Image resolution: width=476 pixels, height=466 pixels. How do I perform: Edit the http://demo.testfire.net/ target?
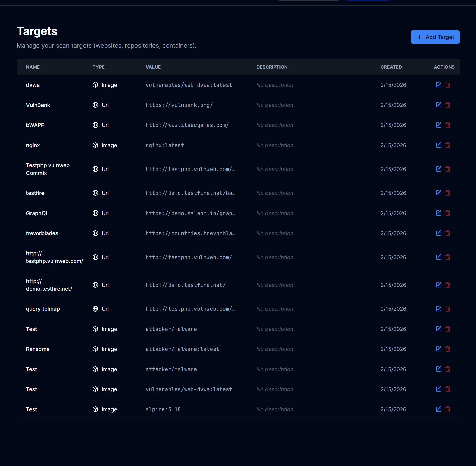pyautogui.click(x=439, y=285)
